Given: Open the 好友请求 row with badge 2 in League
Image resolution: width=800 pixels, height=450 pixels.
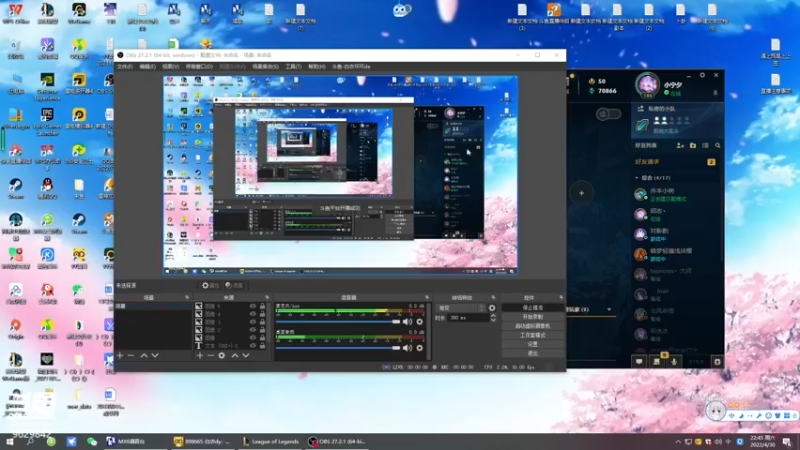Looking at the screenshot, I should point(675,162).
